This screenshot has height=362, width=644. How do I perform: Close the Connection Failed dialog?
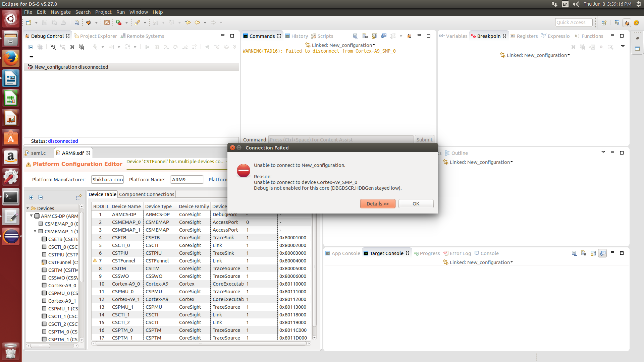pos(232,148)
